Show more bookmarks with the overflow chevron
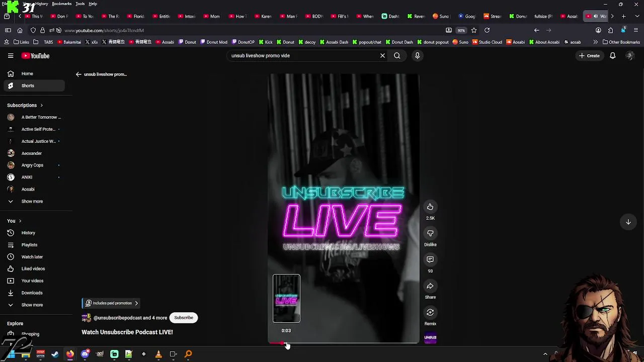 pos(595,42)
